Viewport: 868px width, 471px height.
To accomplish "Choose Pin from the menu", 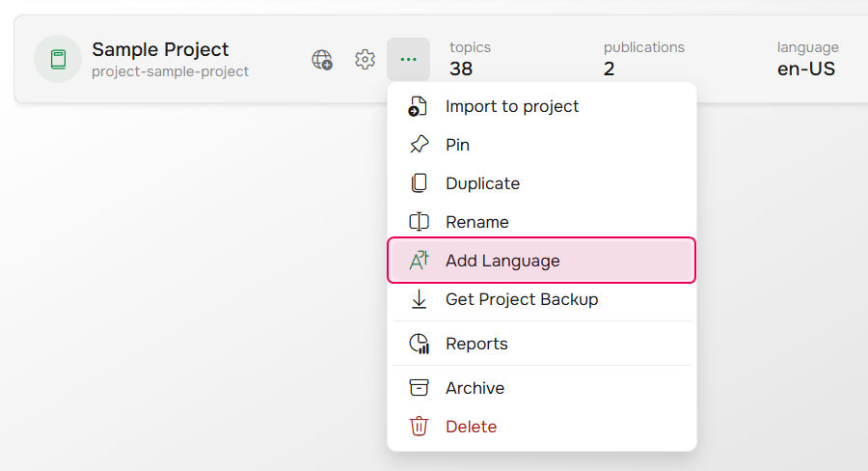I will click(x=541, y=145).
